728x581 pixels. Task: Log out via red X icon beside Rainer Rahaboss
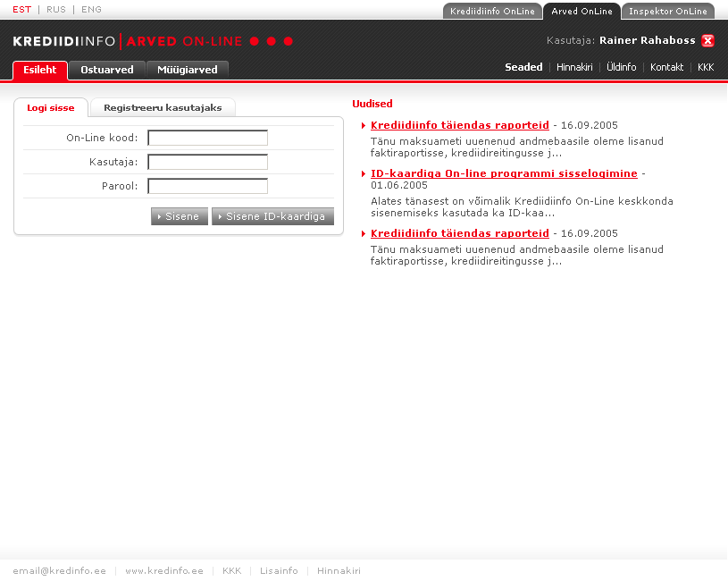707,41
